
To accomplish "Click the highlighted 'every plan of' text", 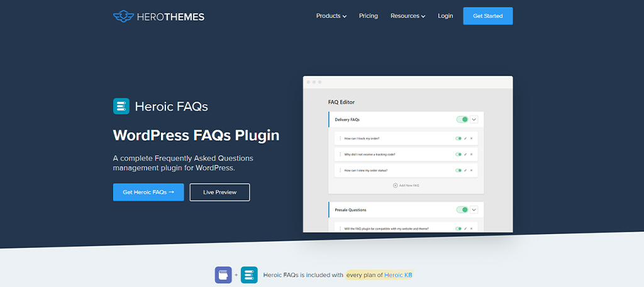I will (x=365, y=275).
